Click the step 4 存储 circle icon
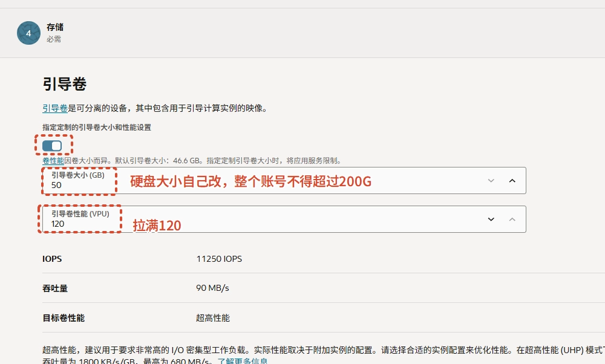605x364 pixels. (28, 33)
